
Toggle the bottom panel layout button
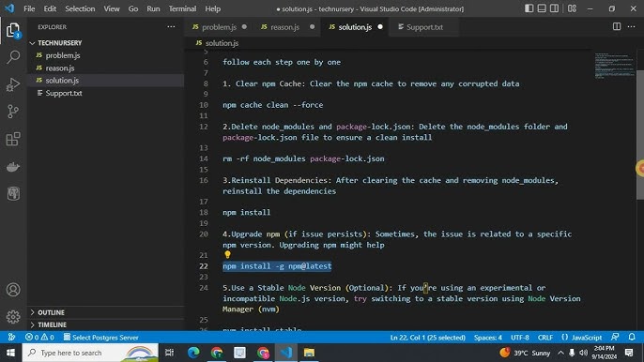tap(542, 8)
